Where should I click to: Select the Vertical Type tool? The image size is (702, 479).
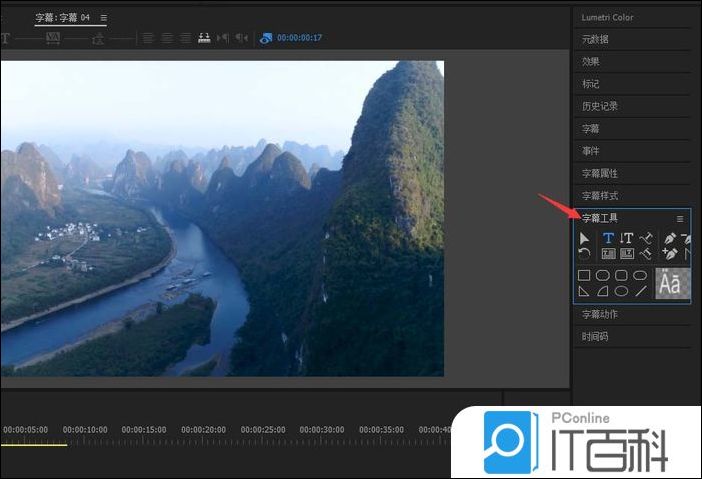[x=626, y=238]
